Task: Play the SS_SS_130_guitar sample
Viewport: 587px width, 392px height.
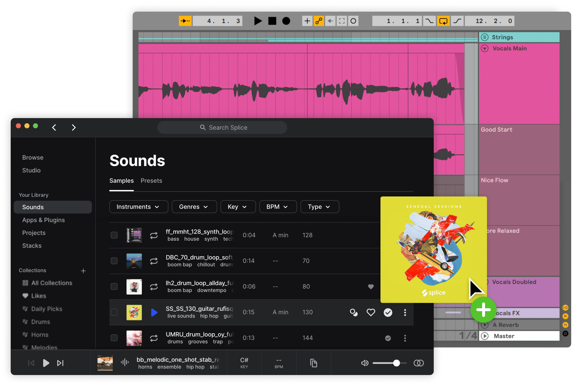Action: [154, 312]
